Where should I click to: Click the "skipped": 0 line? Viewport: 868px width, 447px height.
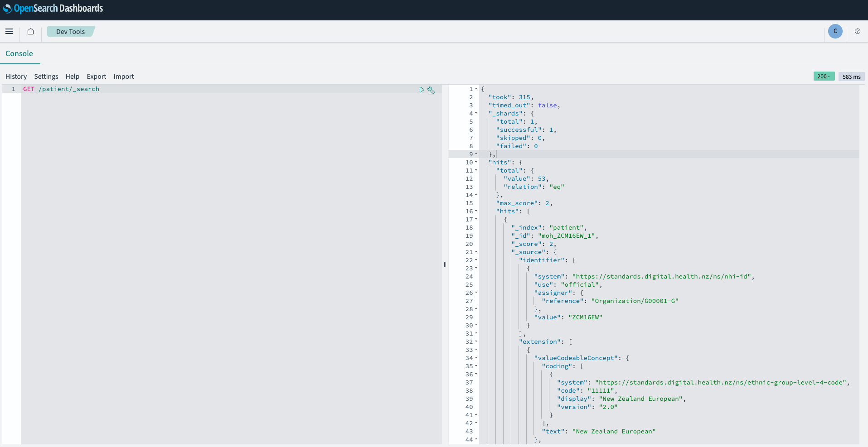[520, 138]
